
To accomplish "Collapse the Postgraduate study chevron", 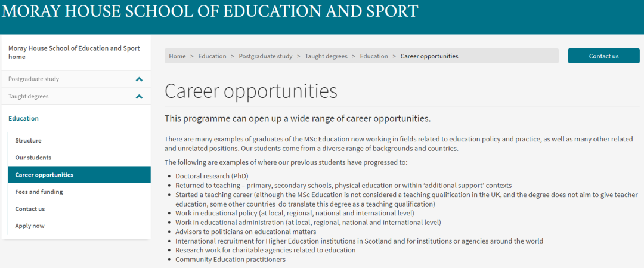I will point(139,79).
